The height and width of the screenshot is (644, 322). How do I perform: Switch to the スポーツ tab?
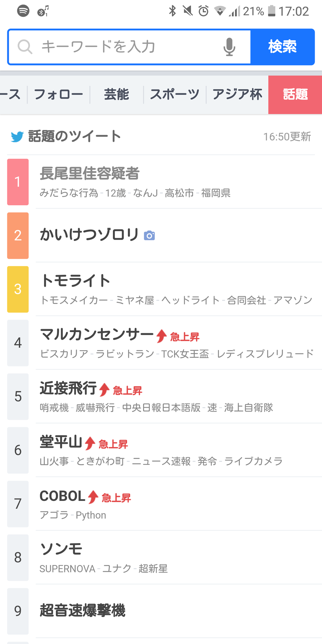tap(175, 95)
